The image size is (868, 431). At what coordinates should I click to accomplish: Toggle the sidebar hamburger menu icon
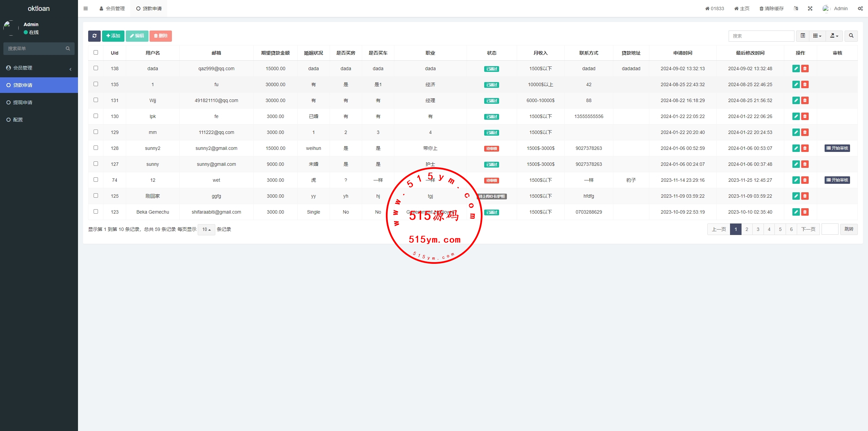click(x=85, y=8)
